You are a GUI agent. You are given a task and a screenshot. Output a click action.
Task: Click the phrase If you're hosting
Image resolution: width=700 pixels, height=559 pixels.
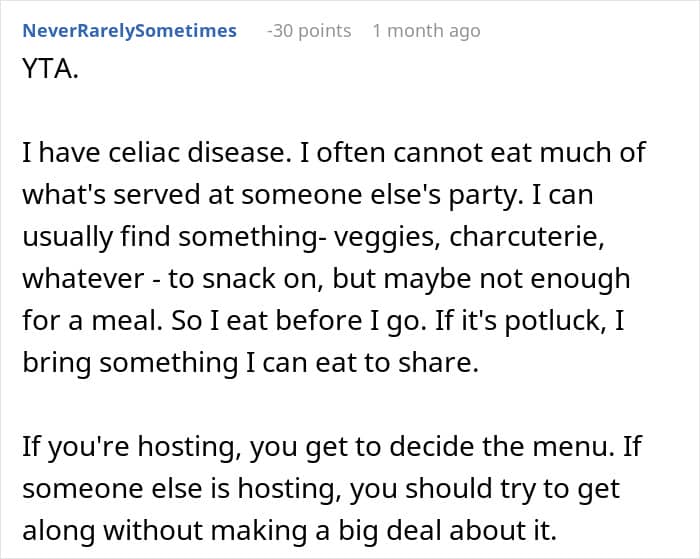point(129,447)
